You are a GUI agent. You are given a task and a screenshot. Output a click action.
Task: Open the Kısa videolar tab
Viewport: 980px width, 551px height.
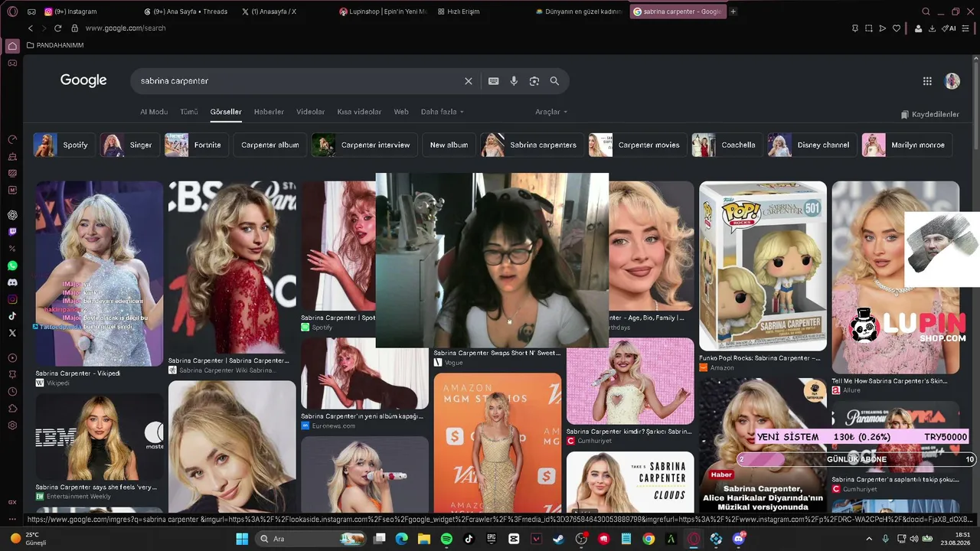click(x=359, y=112)
